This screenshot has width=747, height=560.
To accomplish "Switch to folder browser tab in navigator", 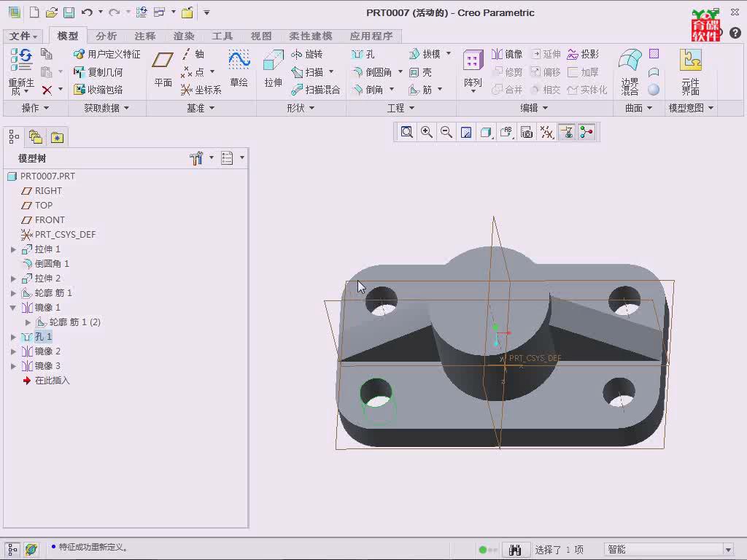I will [x=36, y=137].
